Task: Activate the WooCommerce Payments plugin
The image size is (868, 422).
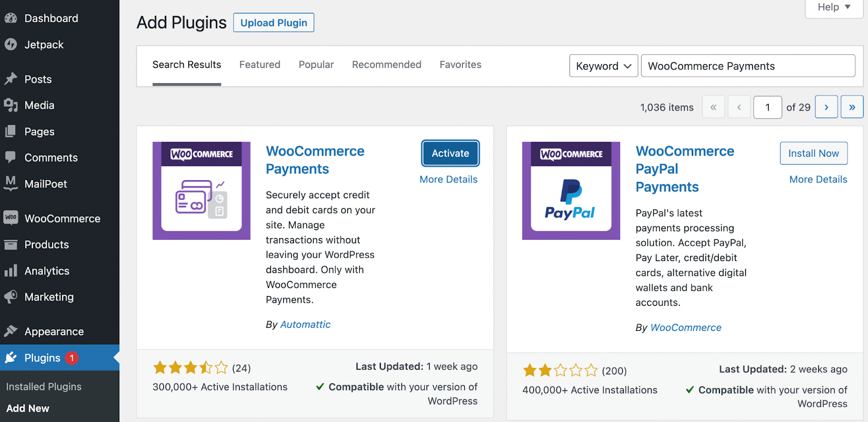Action: (450, 154)
